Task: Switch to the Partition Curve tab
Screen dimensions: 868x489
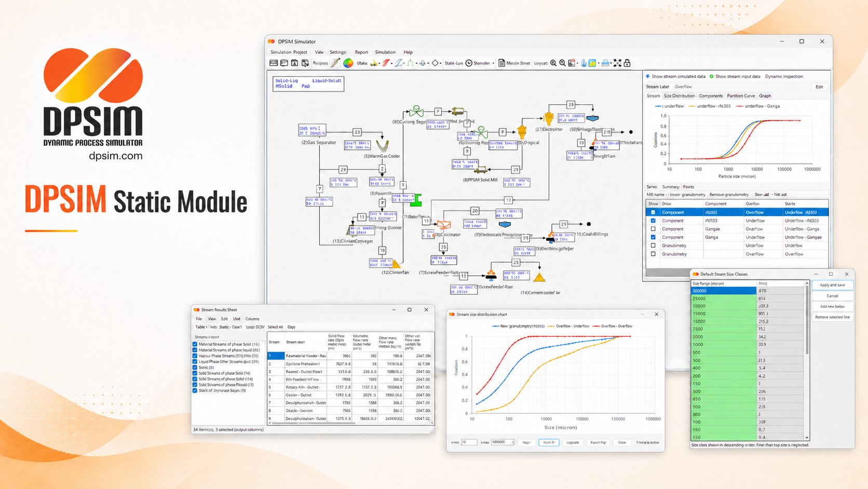Action: (x=741, y=96)
